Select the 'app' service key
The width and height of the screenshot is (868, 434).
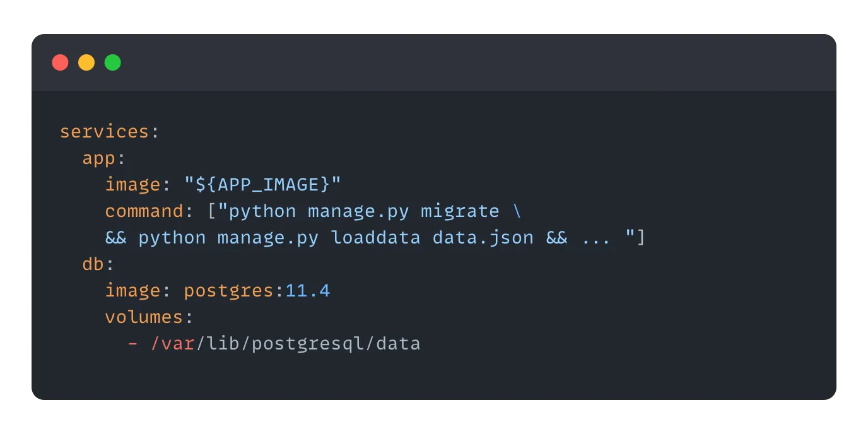(99, 158)
